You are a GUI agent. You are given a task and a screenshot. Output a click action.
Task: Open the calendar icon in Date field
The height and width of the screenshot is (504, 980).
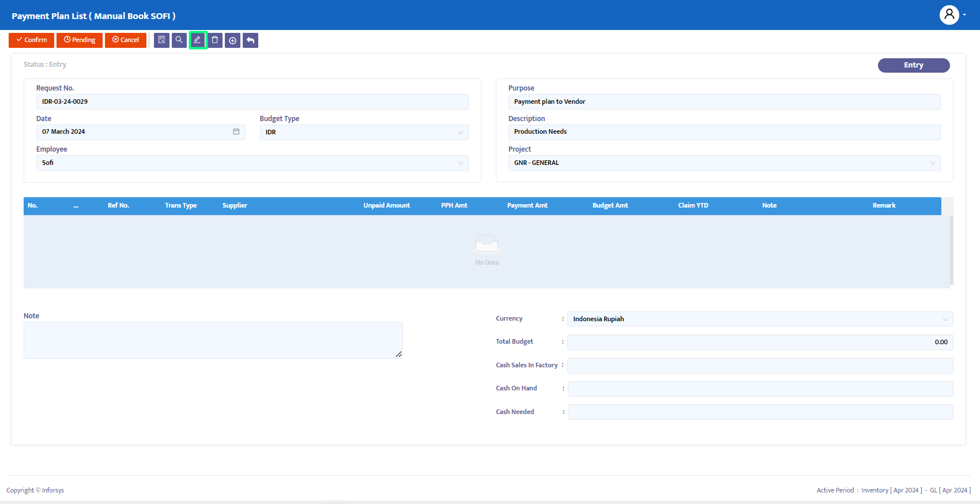coord(236,131)
